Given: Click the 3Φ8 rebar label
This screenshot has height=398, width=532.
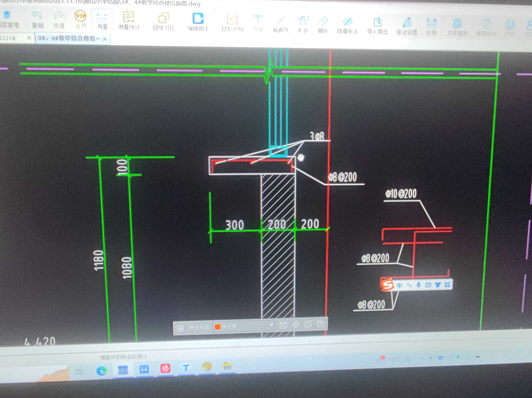Looking at the screenshot, I should click(317, 136).
